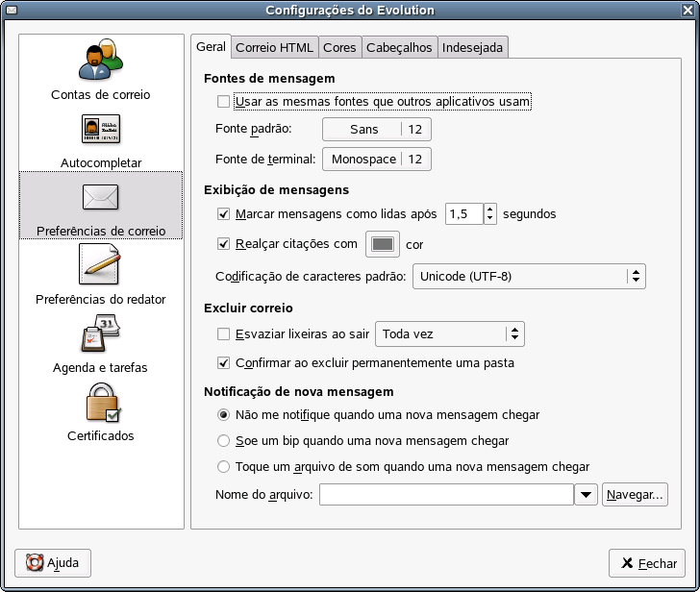Click the 1,5 seconds value field
Viewport: 700px width, 592px height.
[x=464, y=214]
